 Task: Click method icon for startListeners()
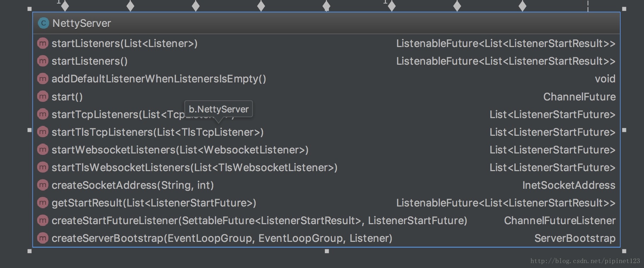point(43,61)
